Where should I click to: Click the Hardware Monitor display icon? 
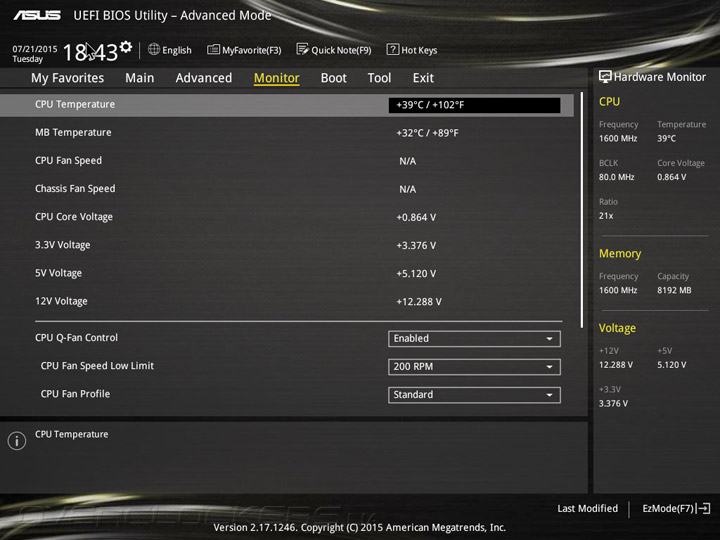605,77
